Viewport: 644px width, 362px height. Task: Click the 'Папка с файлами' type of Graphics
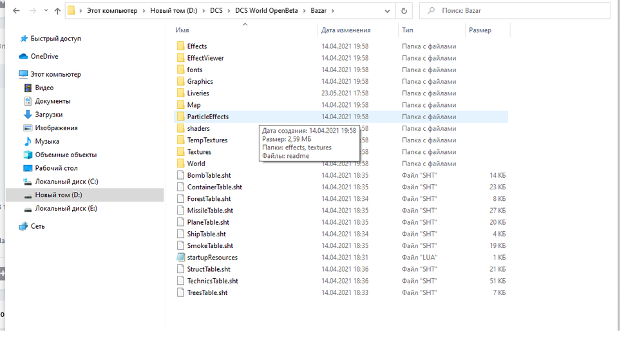coord(429,81)
